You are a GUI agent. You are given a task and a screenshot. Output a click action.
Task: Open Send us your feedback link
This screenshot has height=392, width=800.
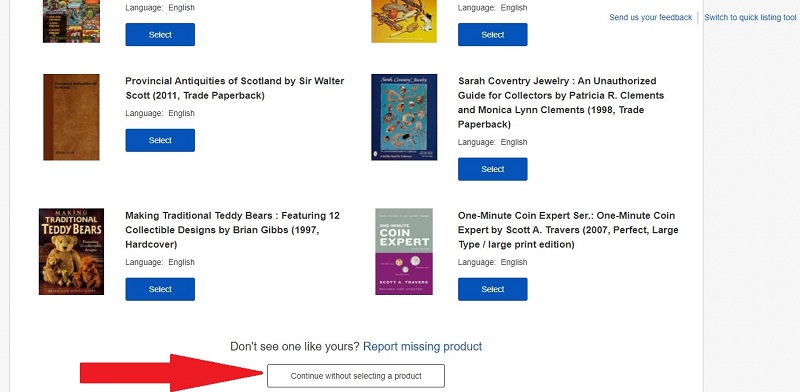click(x=651, y=17)
